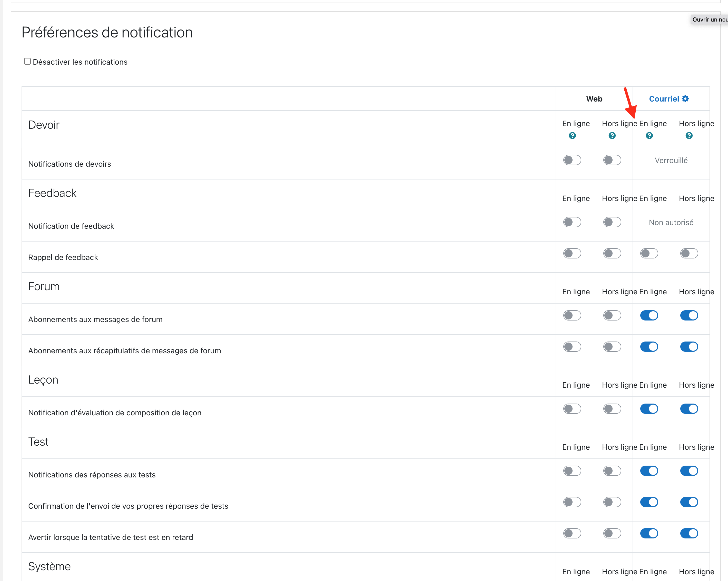The image size is (728, 581).
Task: Toggle Web Hors ligne for récapitulatifs de messages de forum
Action: (612, 347)
